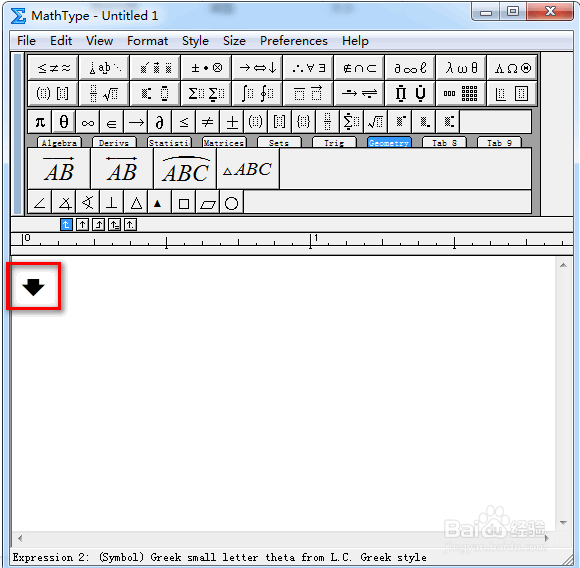Insert the arc ABC expression
The image size is (580, 568).
click(x=185, y=169)
